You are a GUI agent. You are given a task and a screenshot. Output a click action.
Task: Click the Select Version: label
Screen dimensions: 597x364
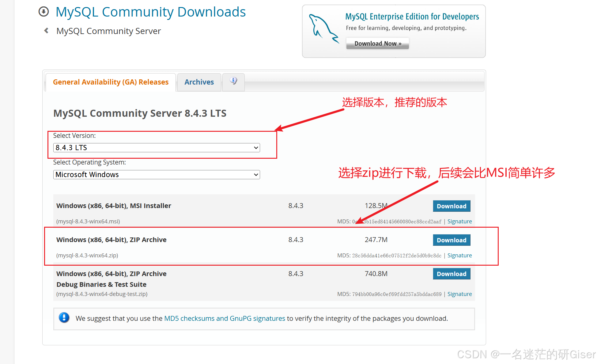(x=74, y=135)
